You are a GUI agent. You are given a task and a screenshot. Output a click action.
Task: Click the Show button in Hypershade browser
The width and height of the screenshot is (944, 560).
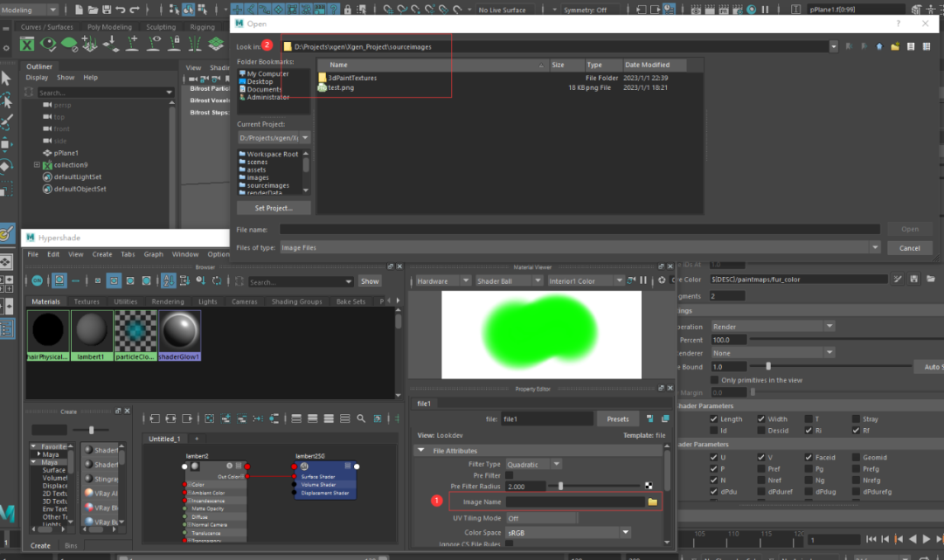click(370, 281)
